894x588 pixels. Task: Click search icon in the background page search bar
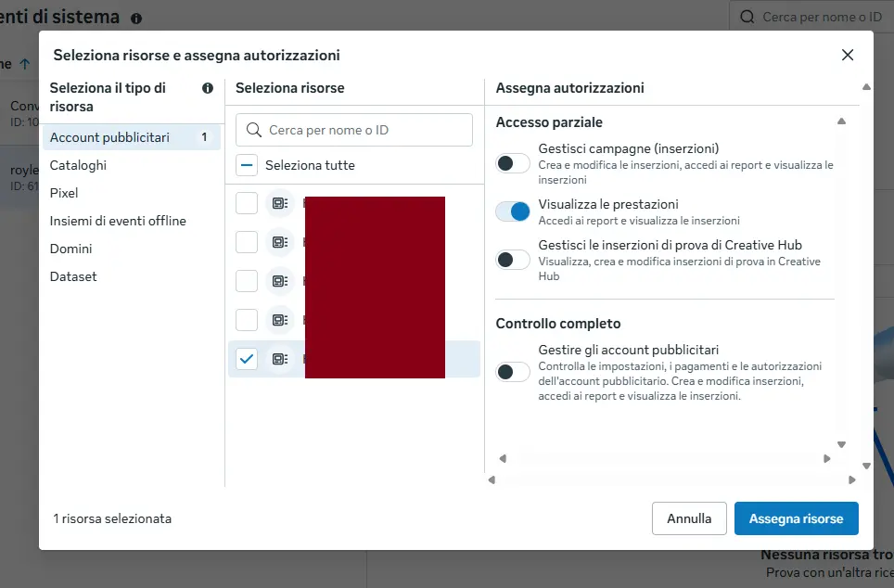point(747,17)
